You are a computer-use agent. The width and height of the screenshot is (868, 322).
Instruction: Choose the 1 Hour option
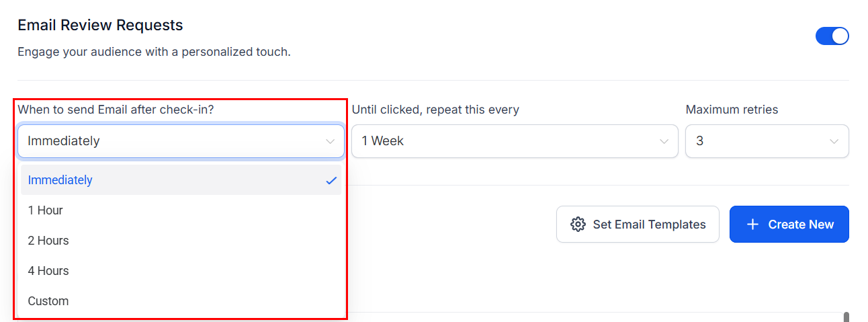tap(46, 210)
